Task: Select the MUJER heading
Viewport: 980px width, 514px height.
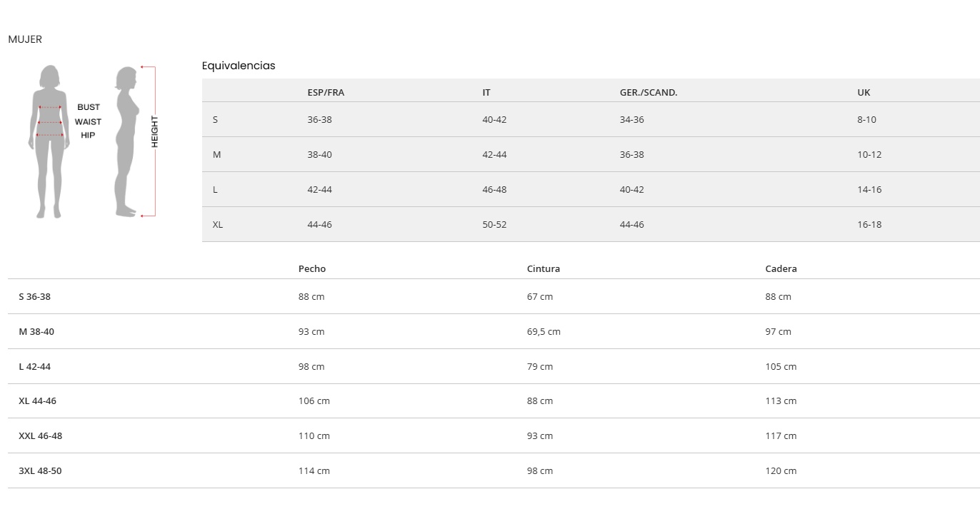Action: click(x=25, y=39)
